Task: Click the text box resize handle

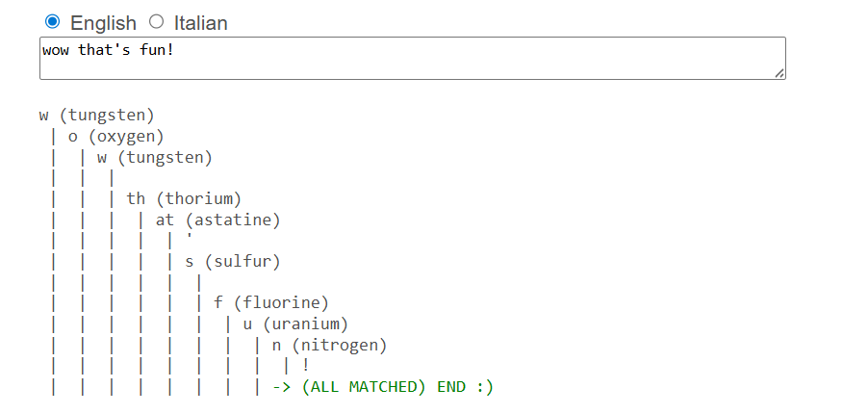Action: tap(779, 73)
